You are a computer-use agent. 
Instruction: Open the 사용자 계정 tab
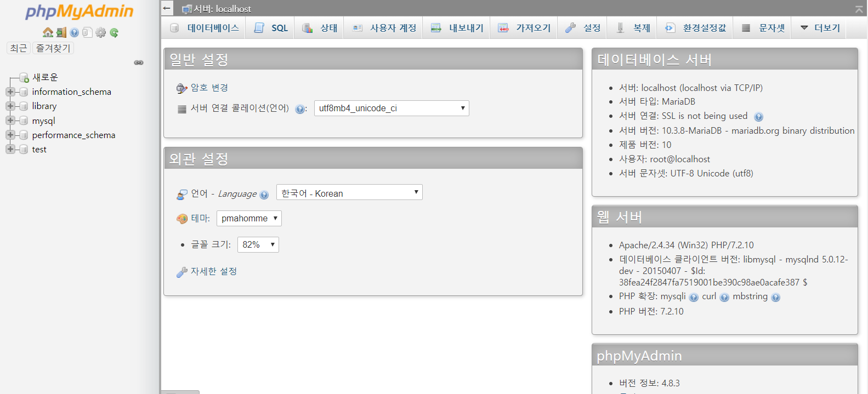384,28
